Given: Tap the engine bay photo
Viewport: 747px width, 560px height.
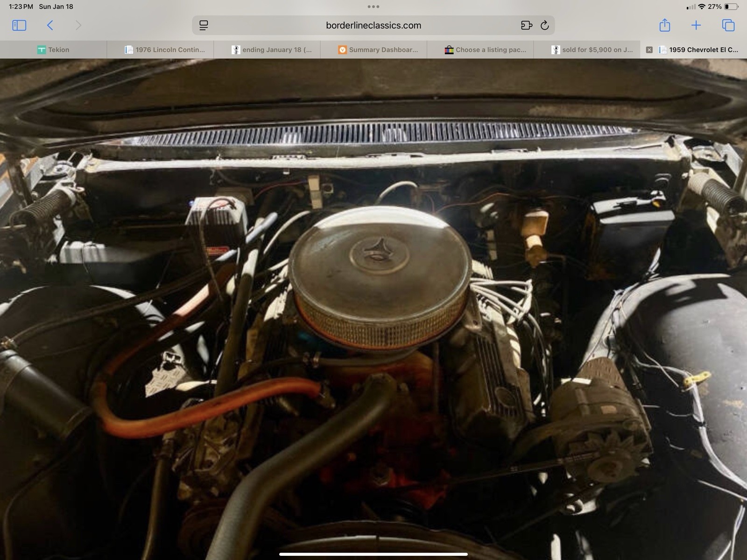Looking at the screenshot, I should pyautogui.click(x=373, y=308).
